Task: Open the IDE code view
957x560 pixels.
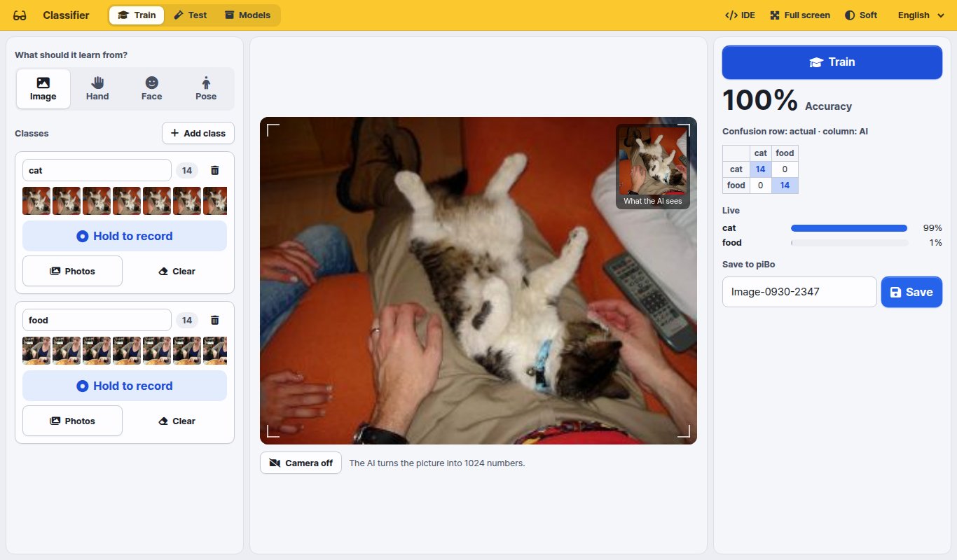Action: (740, 15)
